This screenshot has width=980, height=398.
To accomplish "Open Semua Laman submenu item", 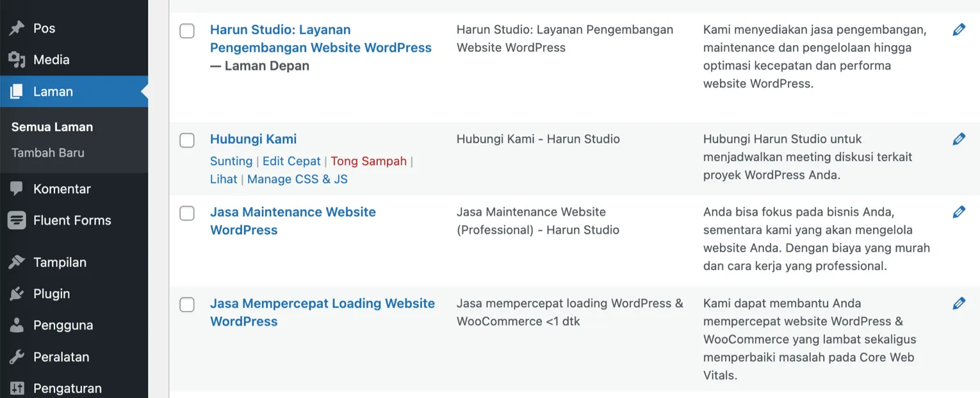I will click(52, 127).
